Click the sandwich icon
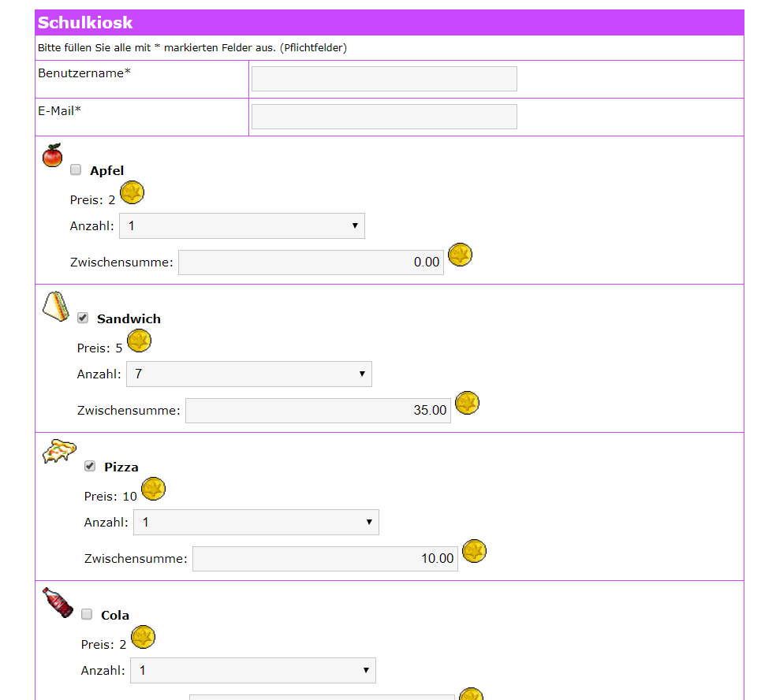 tap(56, 306)
